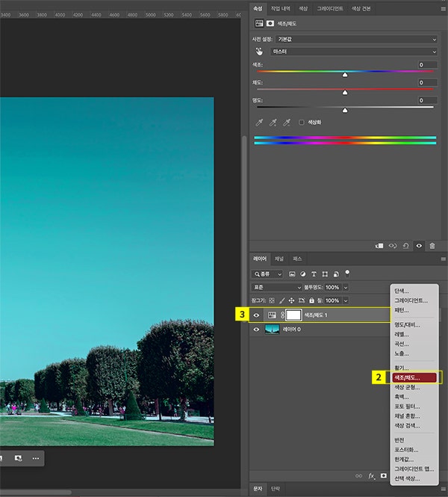Screen dimensions: 448x497
Task: Select 레벨... in the adjustment menu
Action: pos(402,335)
